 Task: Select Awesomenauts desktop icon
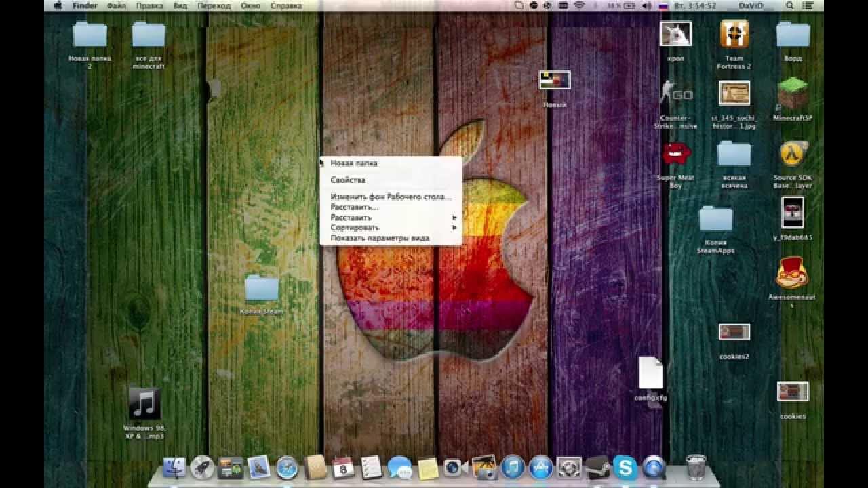(792, 273)
